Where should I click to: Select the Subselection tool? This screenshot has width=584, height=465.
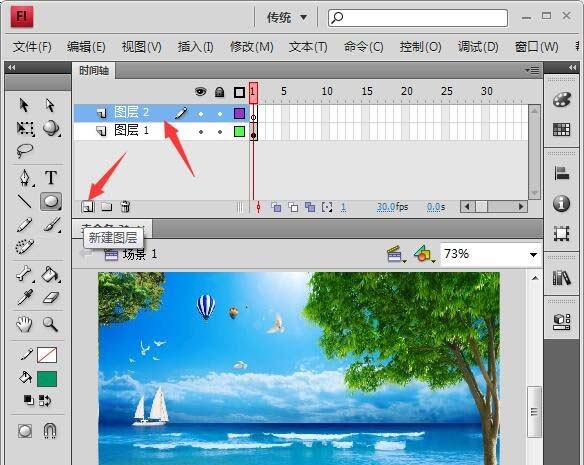click(x=50, y=105)
